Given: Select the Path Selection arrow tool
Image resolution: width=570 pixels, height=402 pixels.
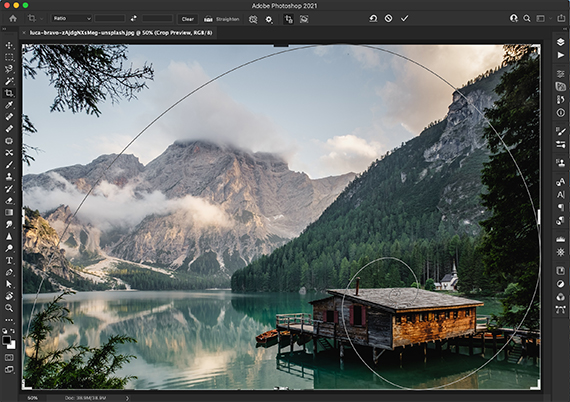Looking at the screenshot, I should [x=9, y=284].
